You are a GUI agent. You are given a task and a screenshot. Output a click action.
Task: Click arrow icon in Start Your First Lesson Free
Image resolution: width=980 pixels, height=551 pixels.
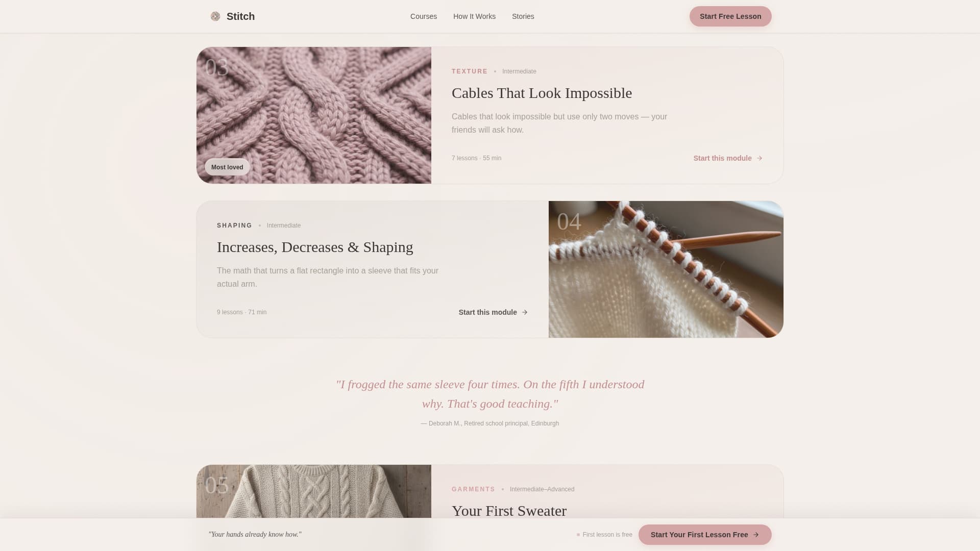[x=756, y=535]
